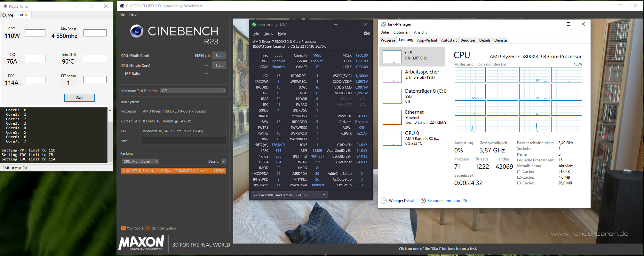Image resolution: width=644 pixels, height=256 pixels.
Task: Click Betriebszeit value 0:00:24:32
Action: (x=468, y=183)
